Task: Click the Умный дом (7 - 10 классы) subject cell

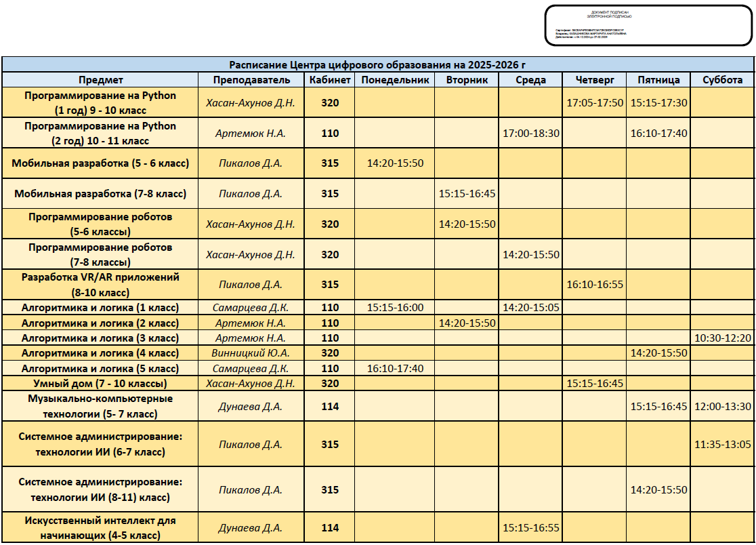Action: [x=100, y=384]
